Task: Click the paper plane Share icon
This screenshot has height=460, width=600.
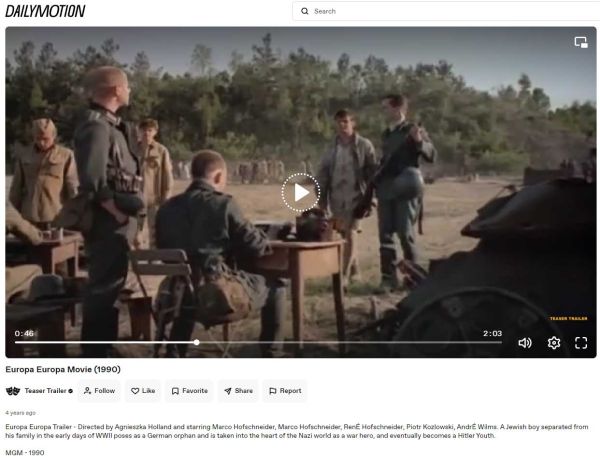Action: [x=228, y=391]
